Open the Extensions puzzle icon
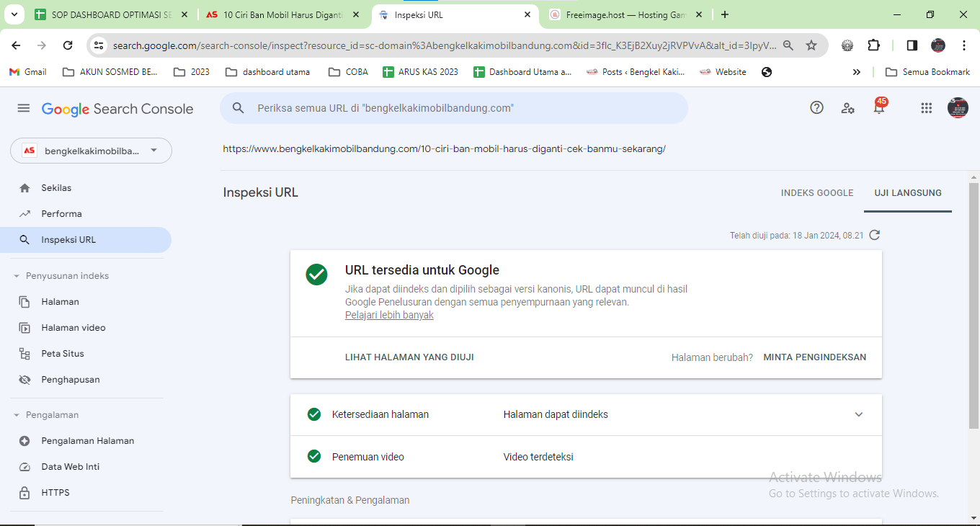This screenshot has height=526, width=980. (873, 45)
